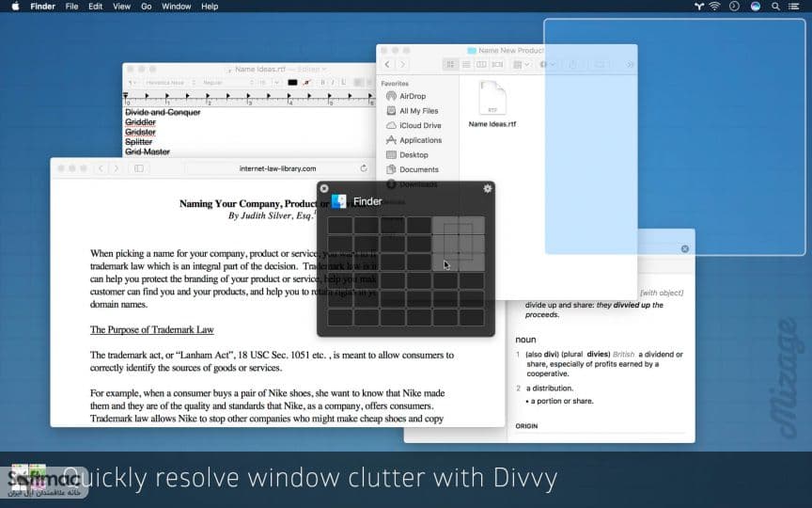Focus the Safari address bar
Image resolution: width=812 pixels, height=508 pixels.
click(x=277, y=168)
